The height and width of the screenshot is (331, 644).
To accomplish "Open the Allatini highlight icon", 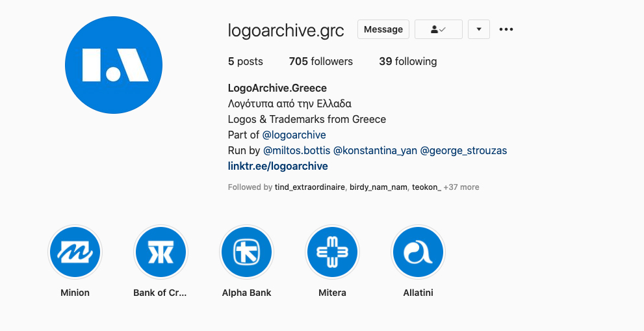I will (418, 252).
